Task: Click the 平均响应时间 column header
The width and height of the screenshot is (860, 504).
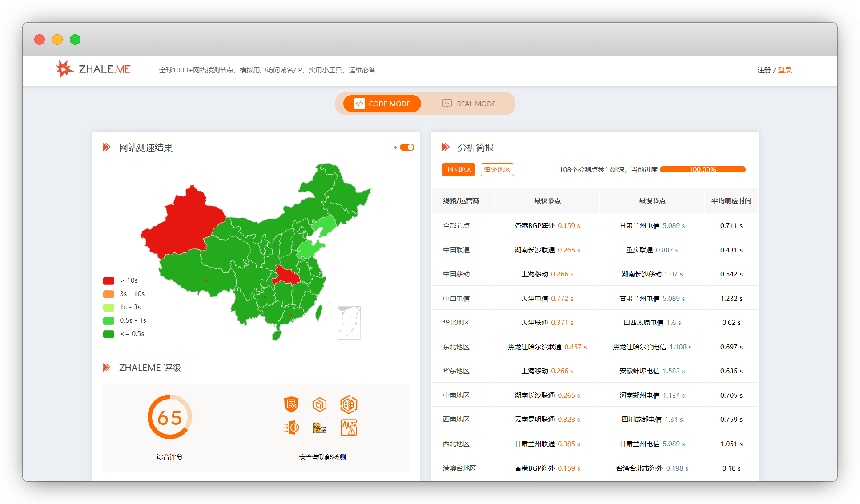Action: coord(731,200)
